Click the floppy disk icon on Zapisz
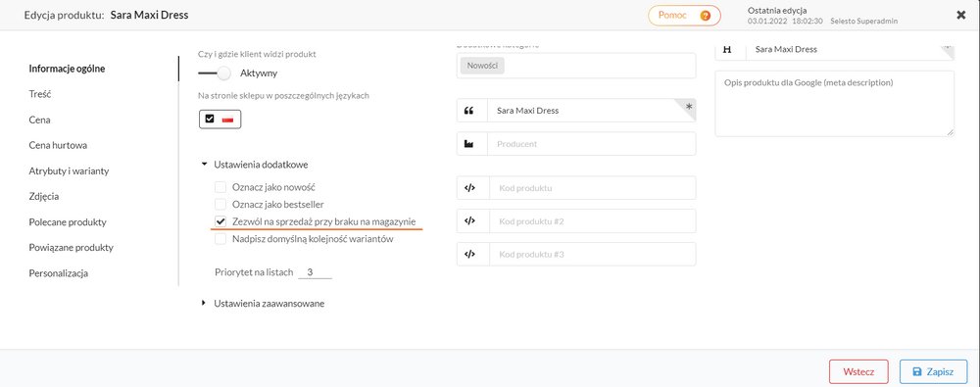Image resolution: width=980 pixels, height=387 pixels. (x=917, y=371)
